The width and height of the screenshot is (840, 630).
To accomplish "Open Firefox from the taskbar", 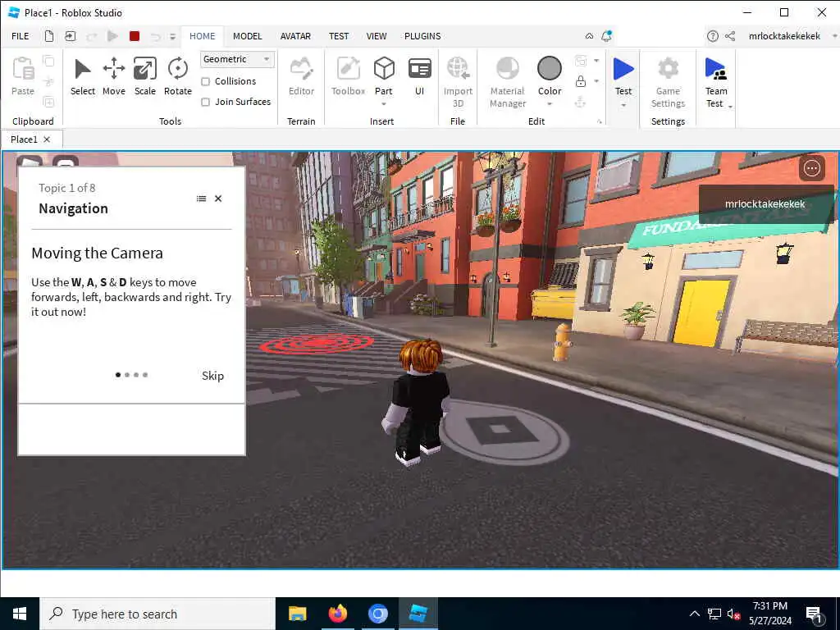I will tap(337, 614).
